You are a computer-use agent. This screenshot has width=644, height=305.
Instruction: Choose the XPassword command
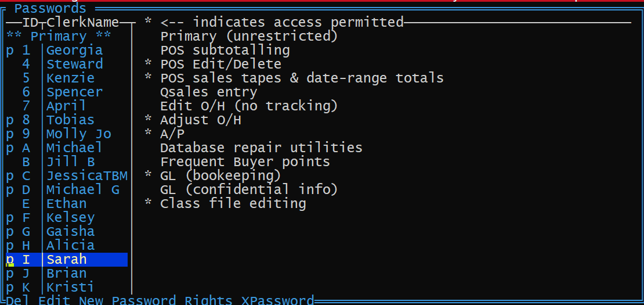[x=277, y=300]
